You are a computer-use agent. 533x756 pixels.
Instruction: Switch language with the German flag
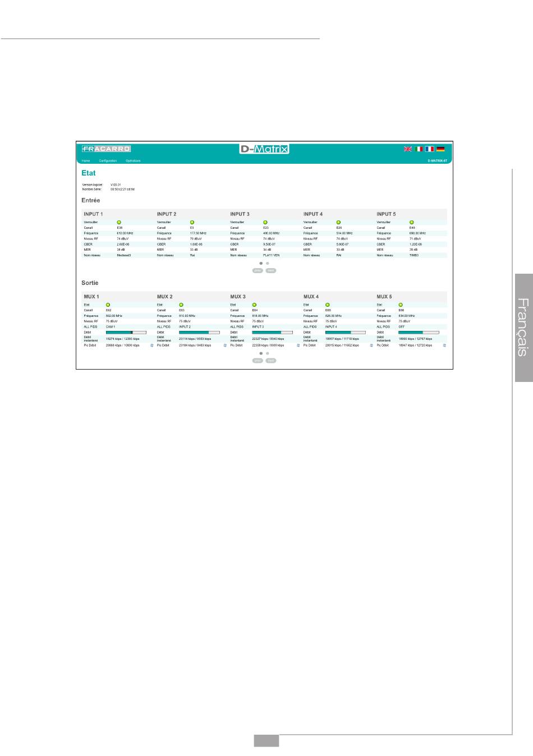[x=440, y=149]
